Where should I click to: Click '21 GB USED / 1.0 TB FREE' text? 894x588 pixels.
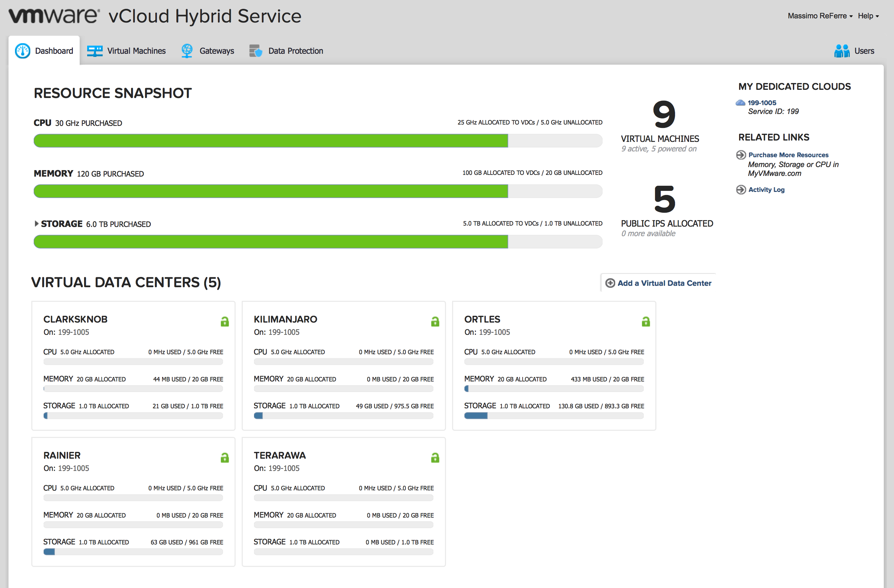pos(188,406)
